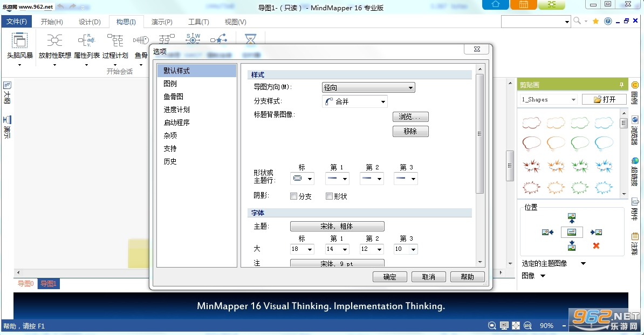
Task: Click the 浏览... browse button
Action: [410, 117]
